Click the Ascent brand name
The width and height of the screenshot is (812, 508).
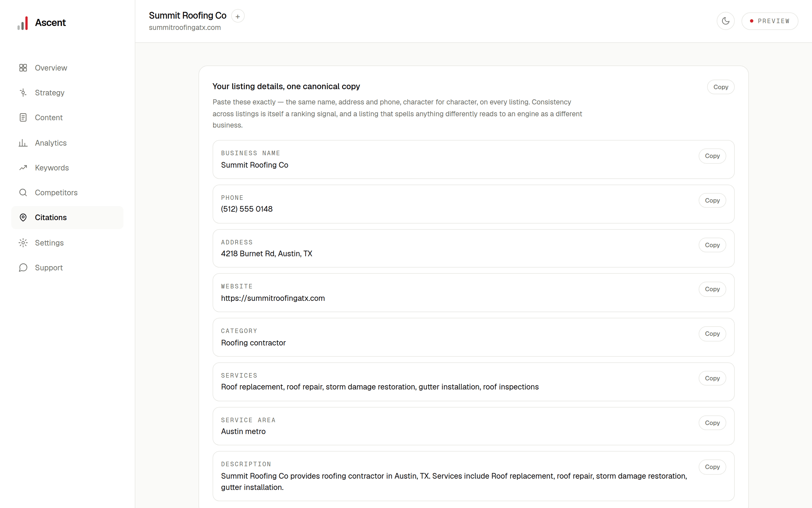50,23
